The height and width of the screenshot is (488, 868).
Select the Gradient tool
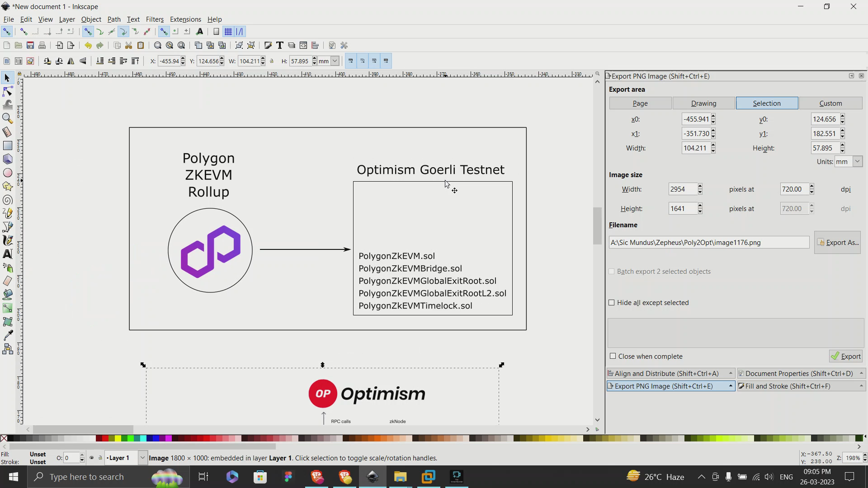coord(7,308)
